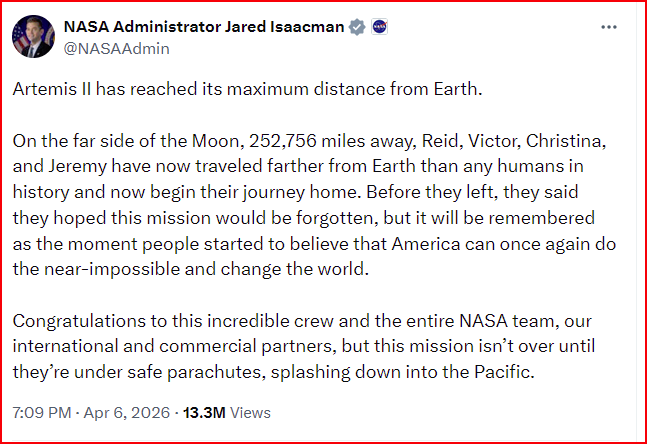Click the gray verified checkmark badge
647x444 pixels.
tap(357, 27)
